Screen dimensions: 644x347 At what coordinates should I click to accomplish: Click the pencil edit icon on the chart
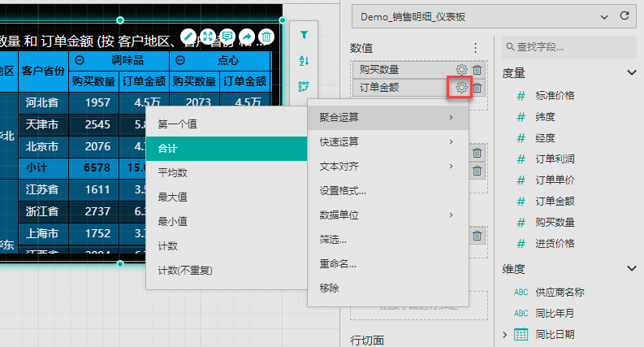tap(188, 37)
